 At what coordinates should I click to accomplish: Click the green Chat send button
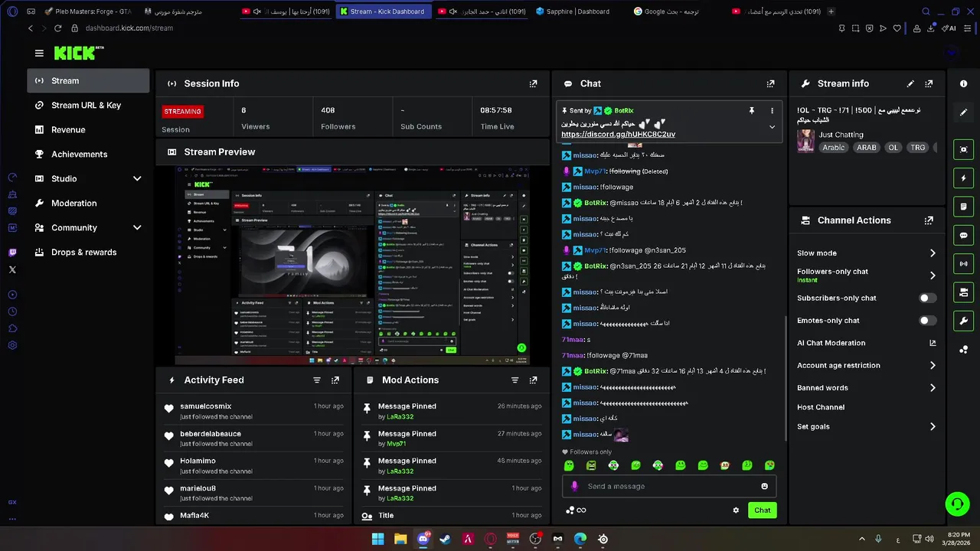(x=762, y=510)
